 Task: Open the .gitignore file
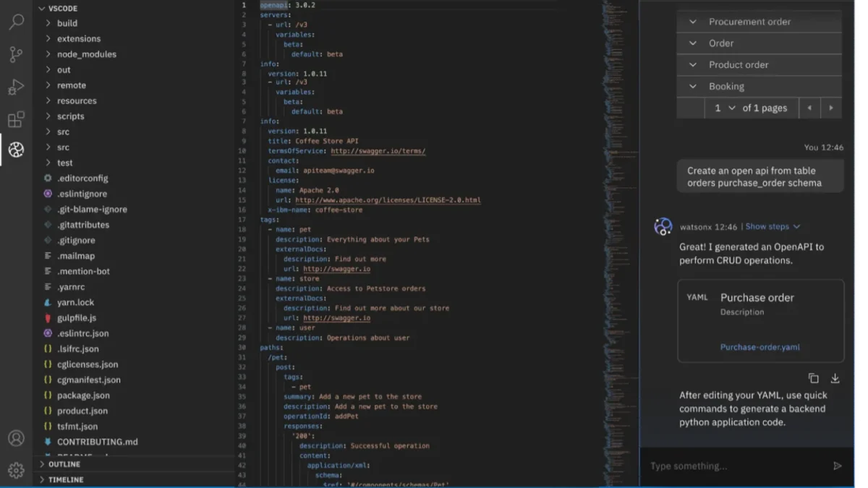(76, 240)
